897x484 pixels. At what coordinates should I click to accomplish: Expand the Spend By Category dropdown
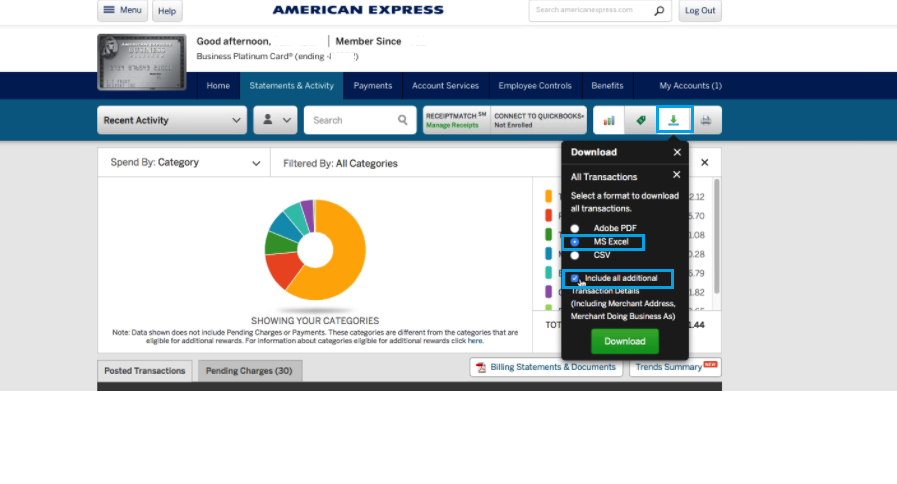[184, 162]
